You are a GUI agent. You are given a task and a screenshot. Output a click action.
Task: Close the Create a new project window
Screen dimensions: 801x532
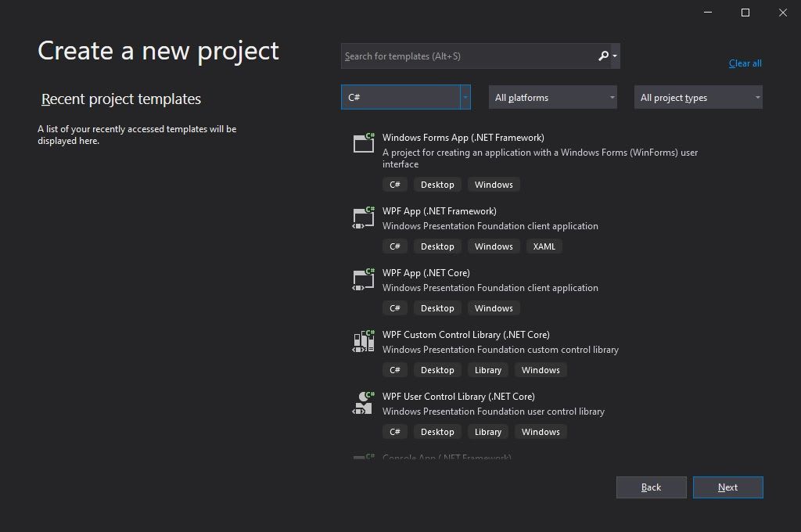pyautogui.click(x=782, y=13)
